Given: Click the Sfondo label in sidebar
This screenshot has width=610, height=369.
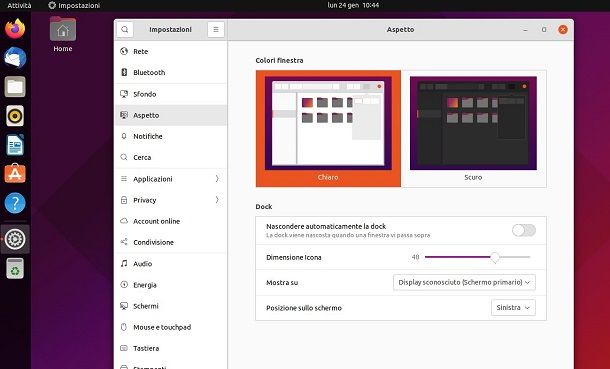Looking at the screenshot, I should pyautogui.click(x=144, y=94).
